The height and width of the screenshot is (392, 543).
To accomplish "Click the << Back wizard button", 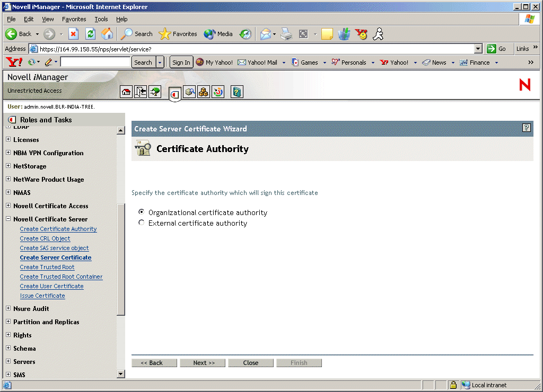I will (154, 362).
